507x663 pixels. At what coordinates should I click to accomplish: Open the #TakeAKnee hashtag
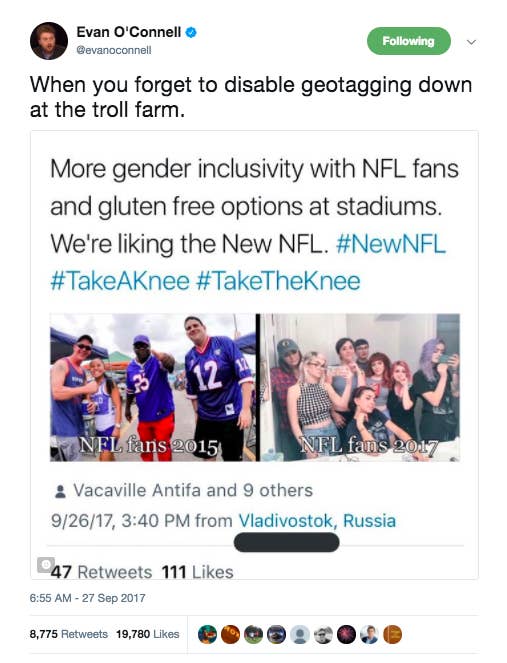click(x=120, y=281)
